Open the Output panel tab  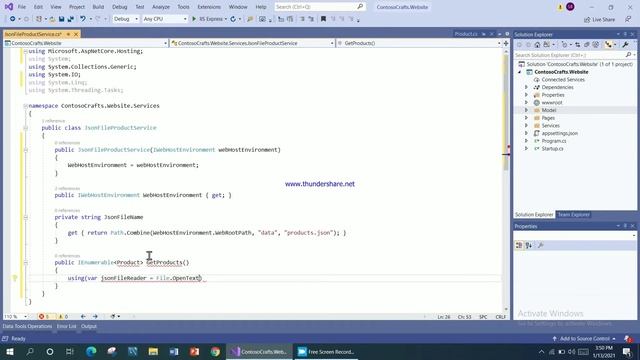(x=89, y=326)
